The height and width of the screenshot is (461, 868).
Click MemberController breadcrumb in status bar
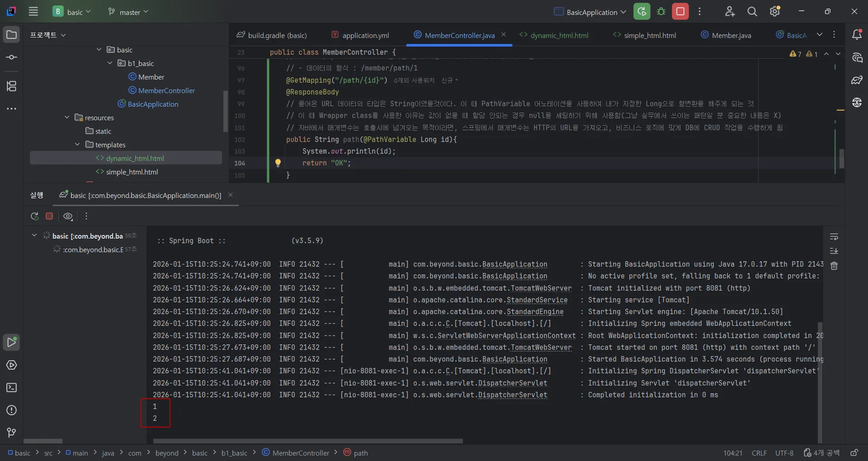[x=296, y=453]
